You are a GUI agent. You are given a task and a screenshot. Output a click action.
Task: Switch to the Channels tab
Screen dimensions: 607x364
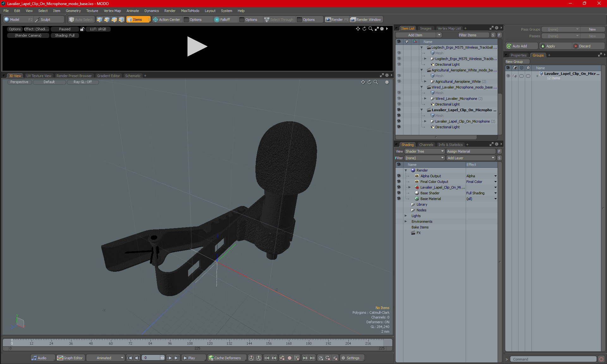426,145
